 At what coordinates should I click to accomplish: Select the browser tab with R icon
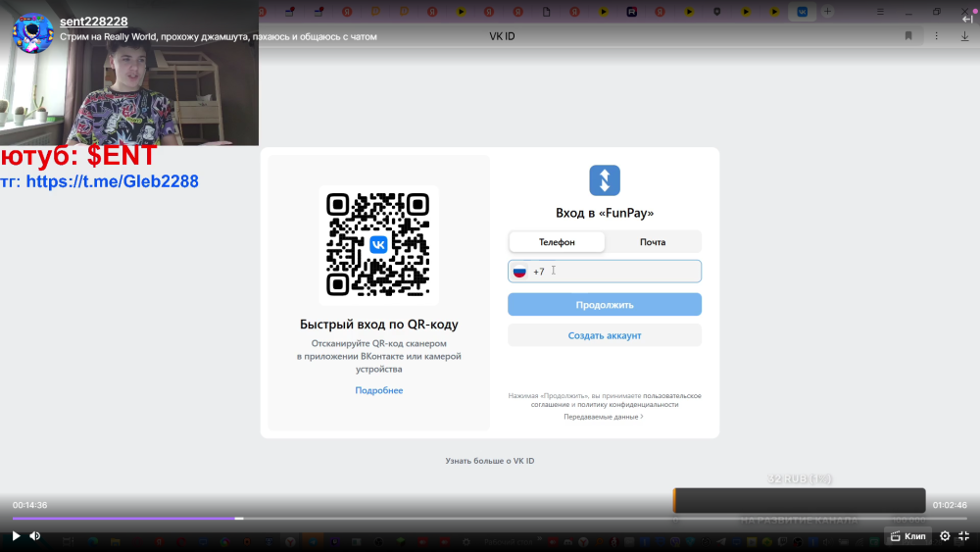click(x=632, y=11)
